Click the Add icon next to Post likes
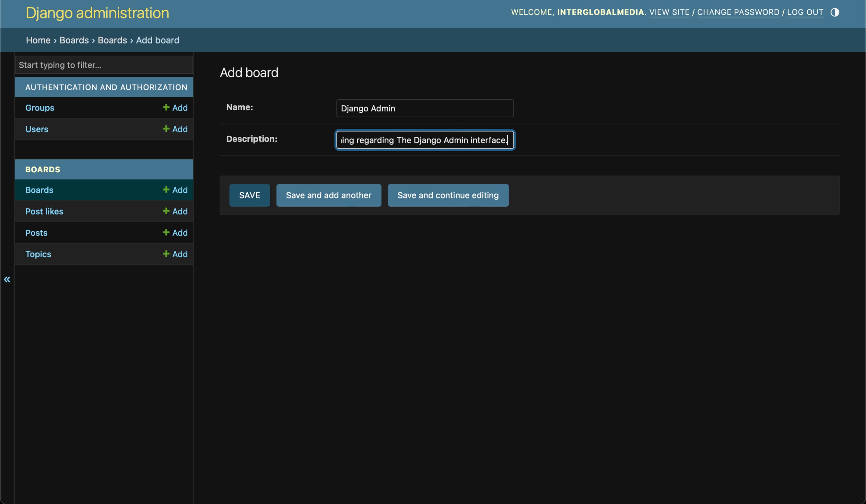Viewport: 866px width, 504px height. 175,211
